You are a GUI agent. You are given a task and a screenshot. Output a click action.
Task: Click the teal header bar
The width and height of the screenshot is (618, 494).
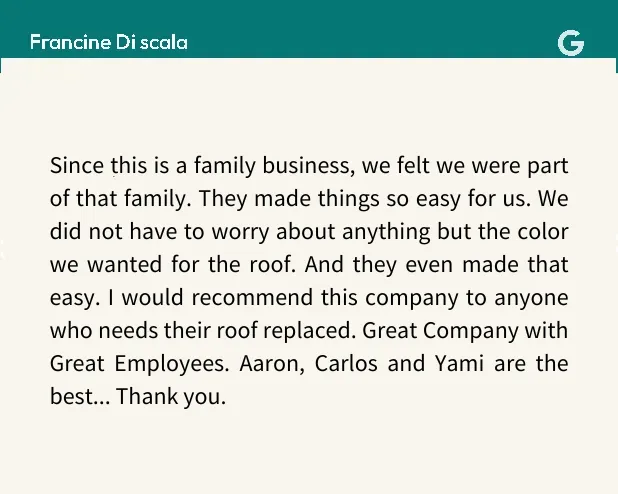309,29
